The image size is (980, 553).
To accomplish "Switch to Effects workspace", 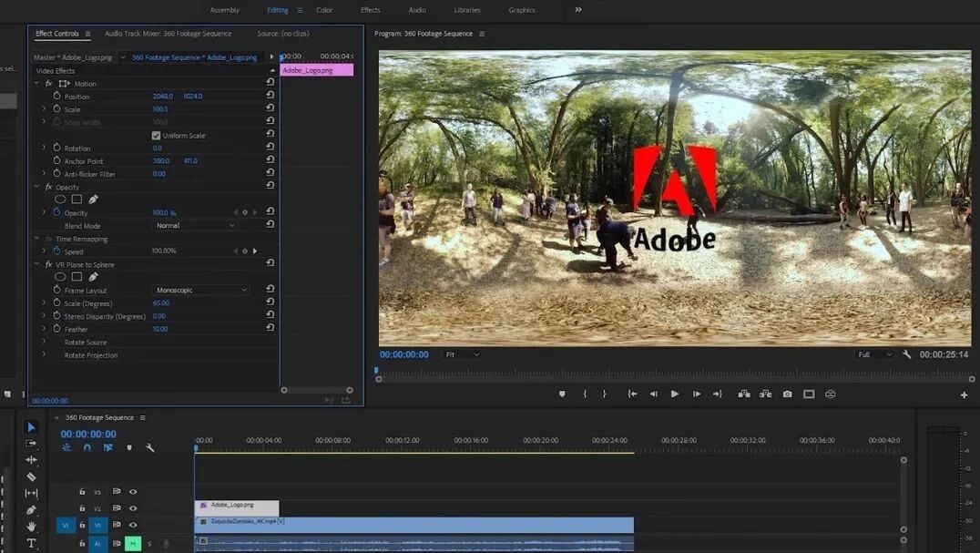I will pyautogui.click(x=370, y=10).
